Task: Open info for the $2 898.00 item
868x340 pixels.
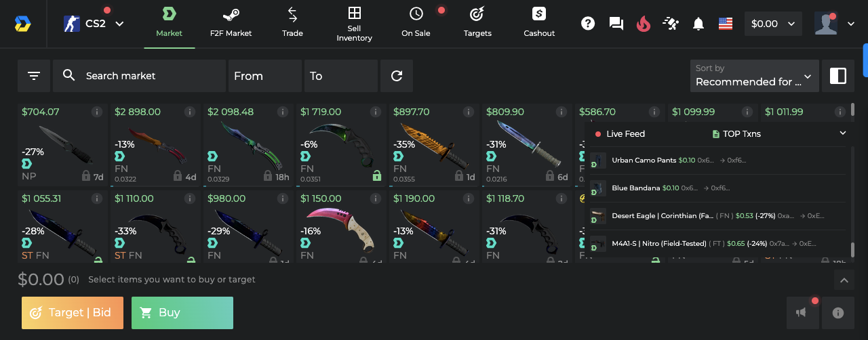Action: (189, 112)
